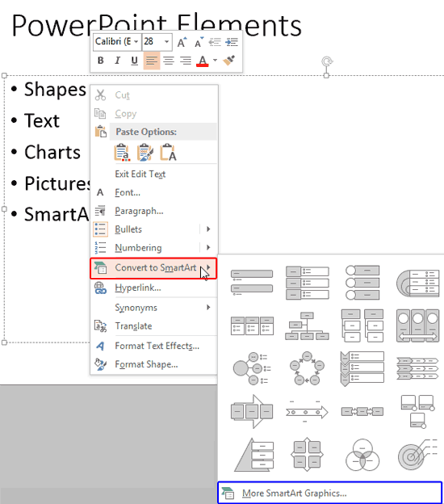Image resolution: width=444 pixels, height=504 pixels.
Task: Click More SmartArt Graphics... link
Action: [330, 493]
